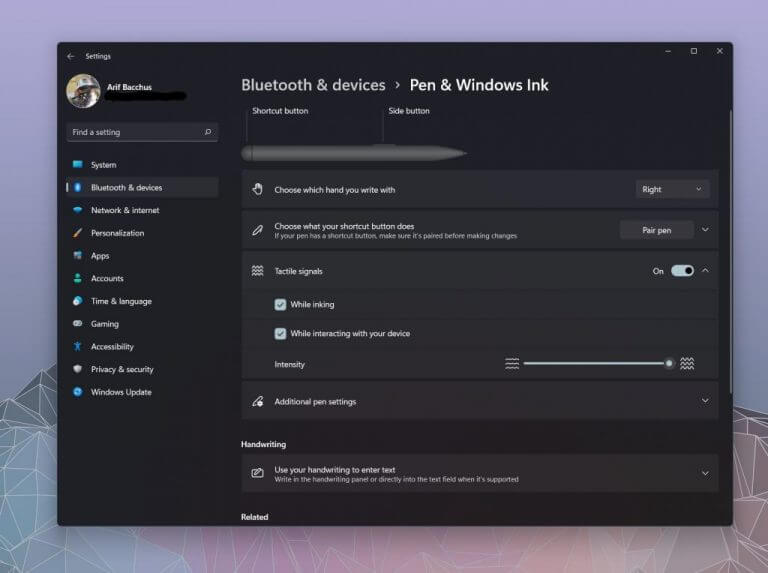
Task: Click the Arif Bacchus profile picture
Action: coord(83,91)
